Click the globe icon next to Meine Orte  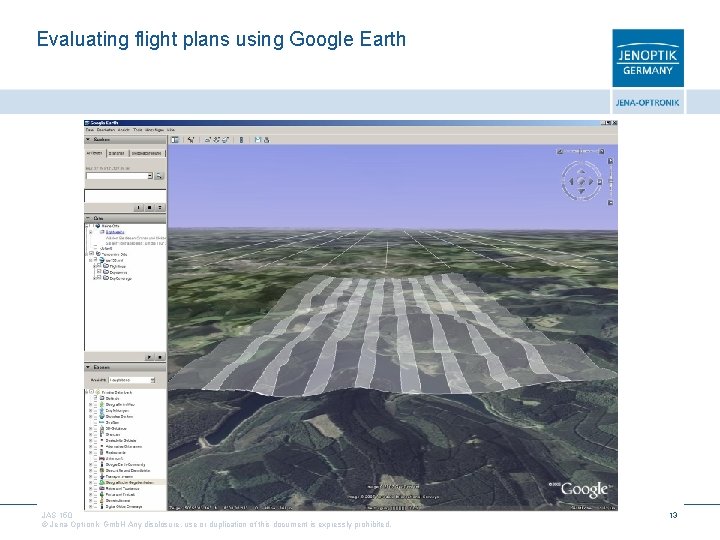(98, 226)
